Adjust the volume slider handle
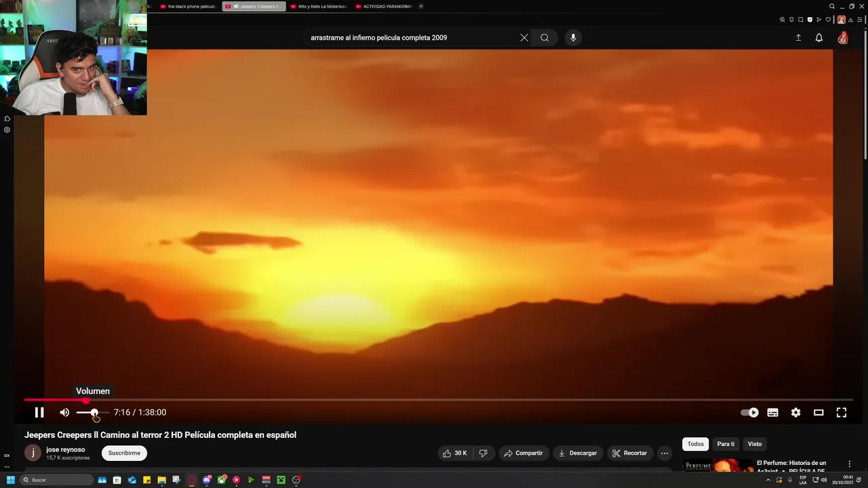 click(94, 412)
